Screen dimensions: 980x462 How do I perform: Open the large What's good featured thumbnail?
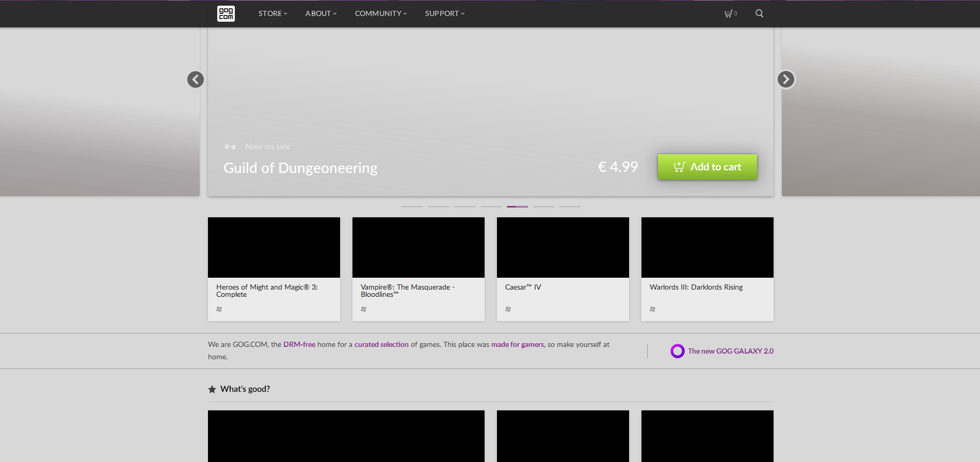click(346, 436)
